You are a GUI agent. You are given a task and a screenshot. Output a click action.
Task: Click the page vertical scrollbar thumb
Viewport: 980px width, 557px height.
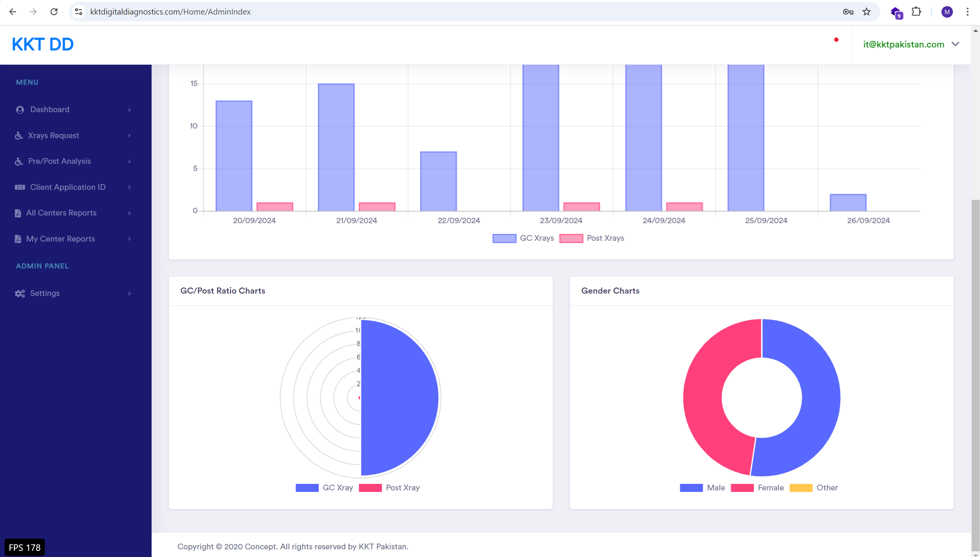(x=975, y=375)
